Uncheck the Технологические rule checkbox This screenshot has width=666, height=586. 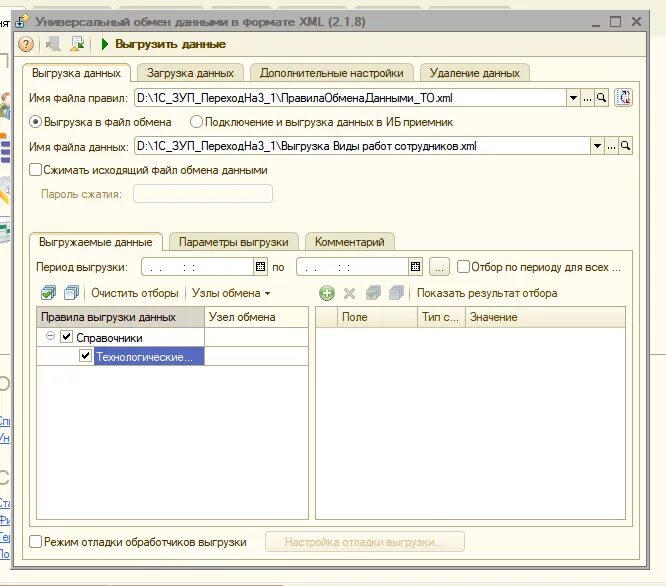tap(85, 355)
